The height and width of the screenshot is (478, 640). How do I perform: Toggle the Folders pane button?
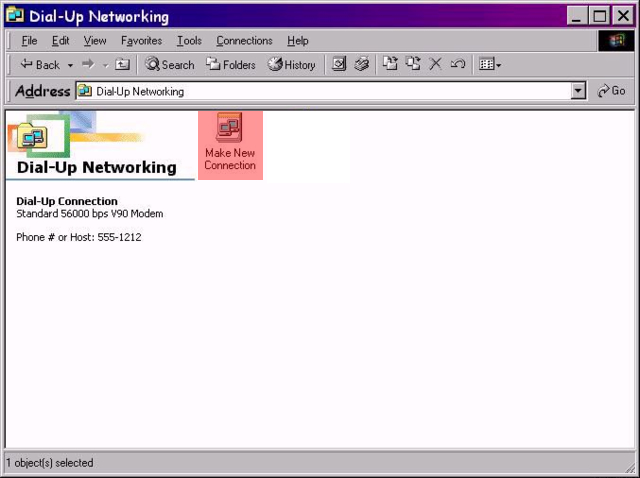point(231,65)
